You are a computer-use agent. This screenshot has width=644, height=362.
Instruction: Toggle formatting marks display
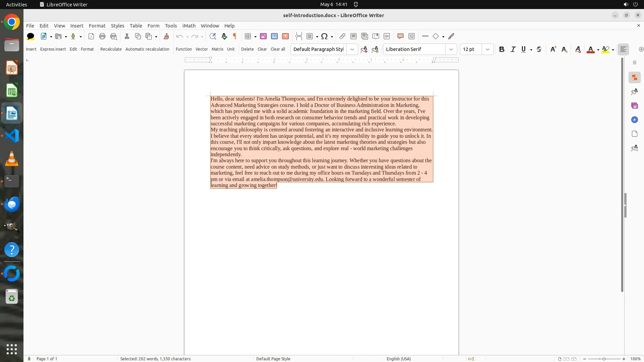pyautogui.click(x=235, y=36)
